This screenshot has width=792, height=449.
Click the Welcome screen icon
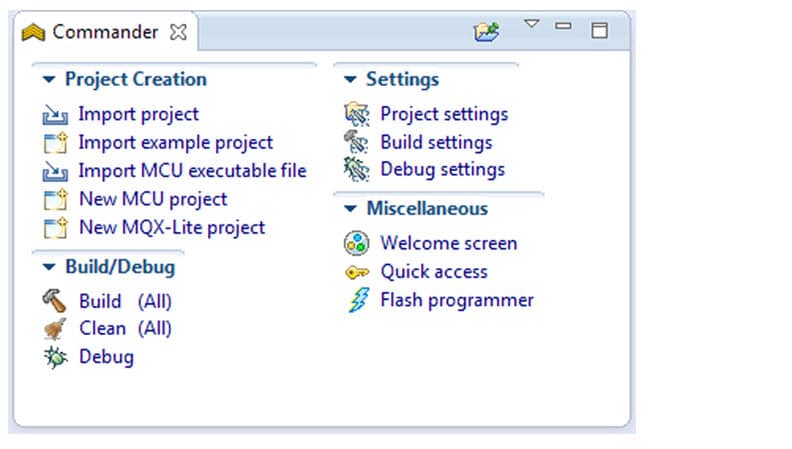[356, 243]
